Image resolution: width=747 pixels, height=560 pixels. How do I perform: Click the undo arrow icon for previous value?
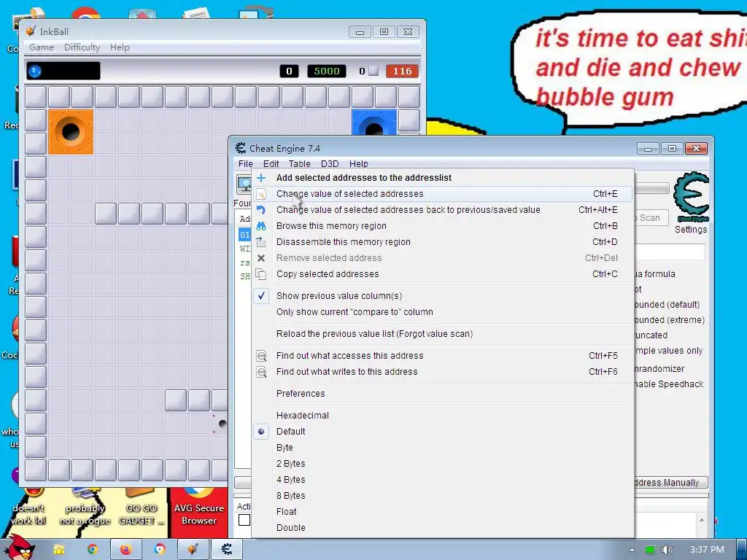click(x=261, y=209)
